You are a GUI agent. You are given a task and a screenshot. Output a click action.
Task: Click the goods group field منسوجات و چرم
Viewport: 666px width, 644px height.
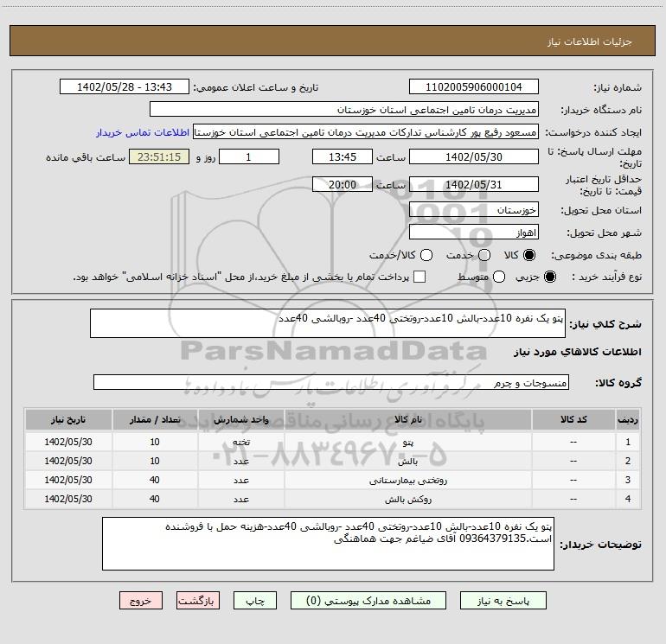[x=331, y=382]
